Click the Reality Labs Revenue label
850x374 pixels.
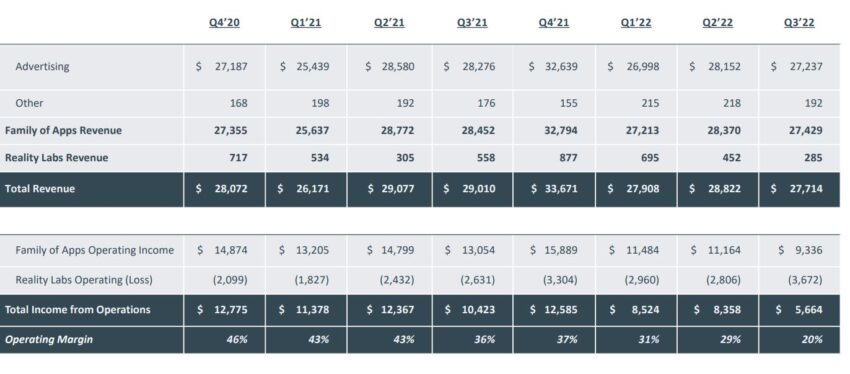click(x=56, y=158)
